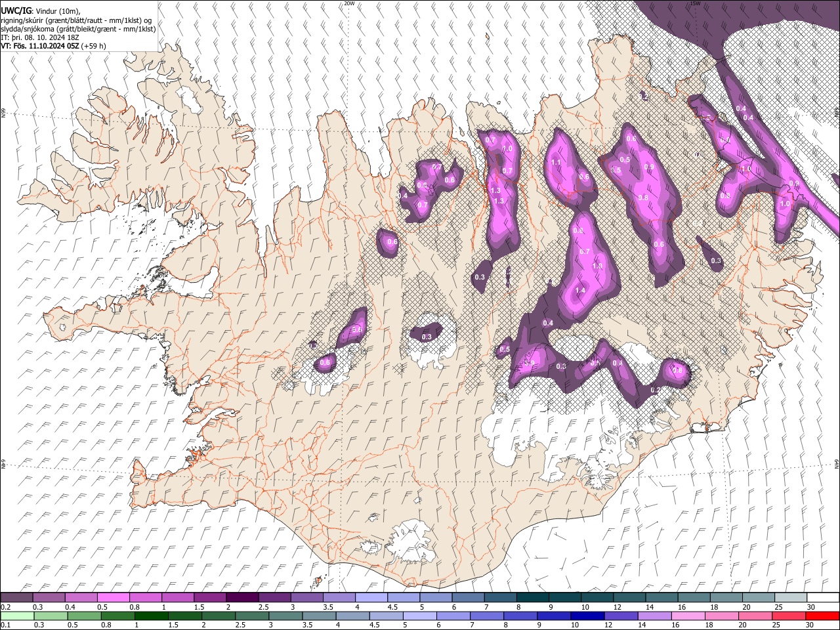This screenshot has width=840, height=630.
Task: Select the dark teal 8–9 snow legend swatch
Action: [532, 597]
